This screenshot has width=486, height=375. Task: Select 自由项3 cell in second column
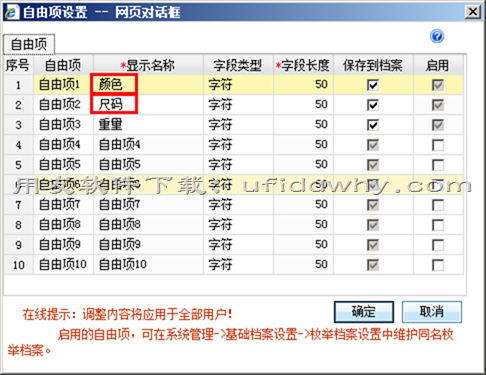pyautogui.click(x=63, y=125)
